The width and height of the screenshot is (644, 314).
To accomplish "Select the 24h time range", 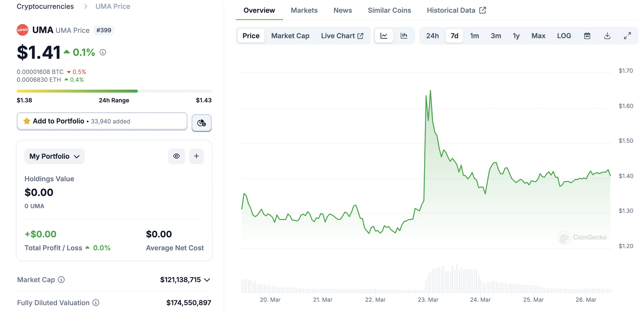I will [x=432, y=36].
